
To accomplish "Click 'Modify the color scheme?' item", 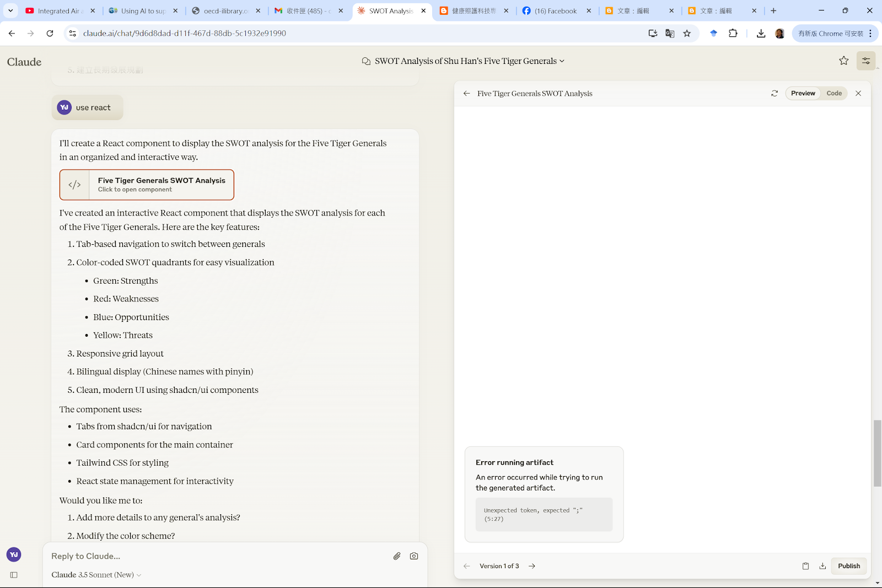I will click(x=125, y=536).
